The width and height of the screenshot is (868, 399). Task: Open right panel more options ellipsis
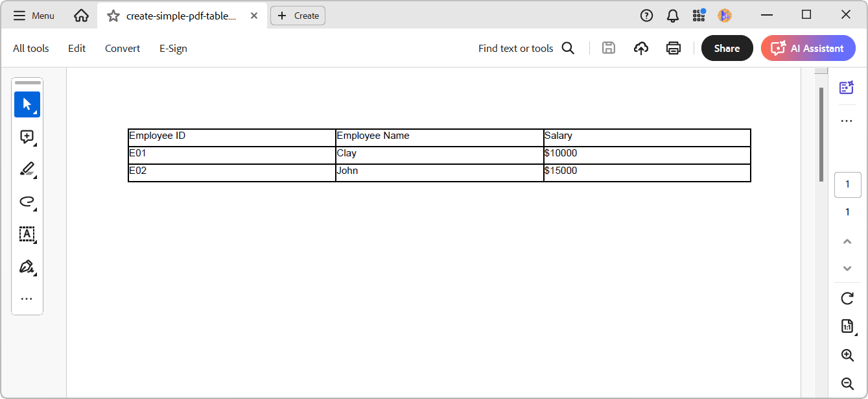click(x=847, y=121)
